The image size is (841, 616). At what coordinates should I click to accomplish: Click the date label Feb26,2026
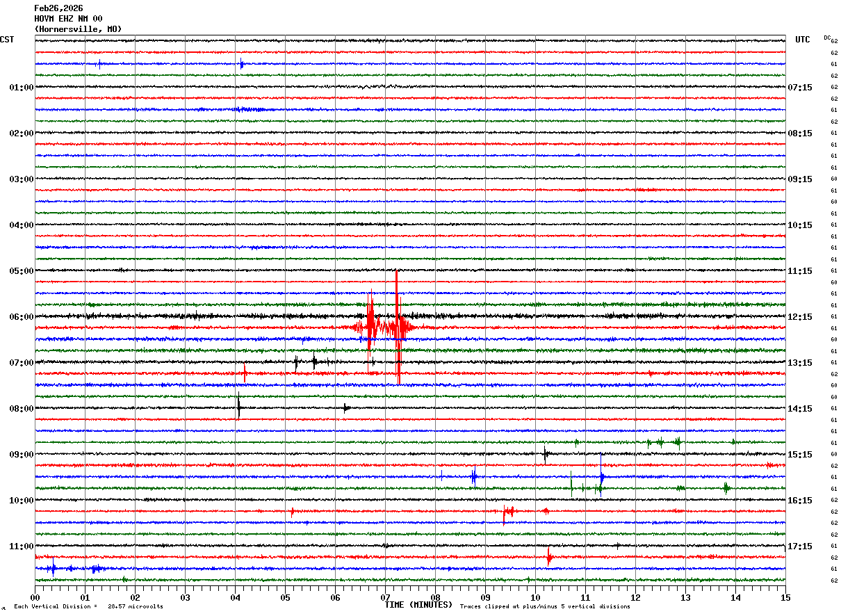(x=58, y=8)
